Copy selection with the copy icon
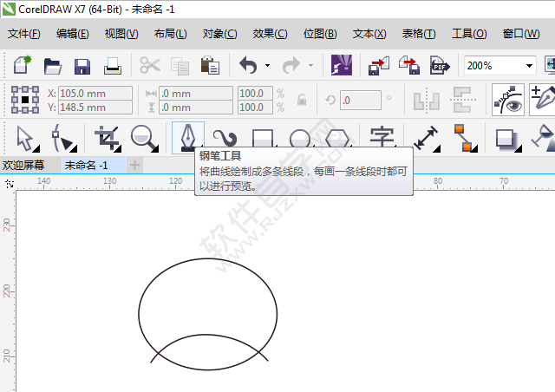 pos(180,66)
